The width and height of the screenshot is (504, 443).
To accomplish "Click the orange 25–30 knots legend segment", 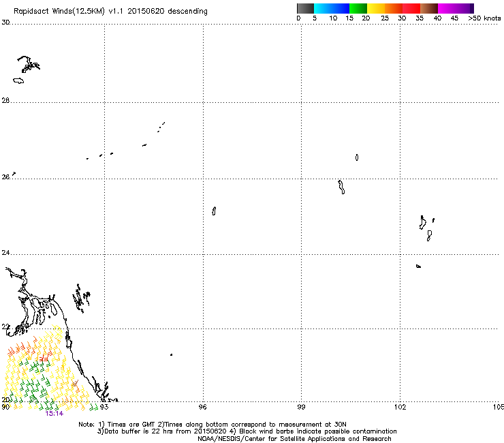I will click(394, 8).
